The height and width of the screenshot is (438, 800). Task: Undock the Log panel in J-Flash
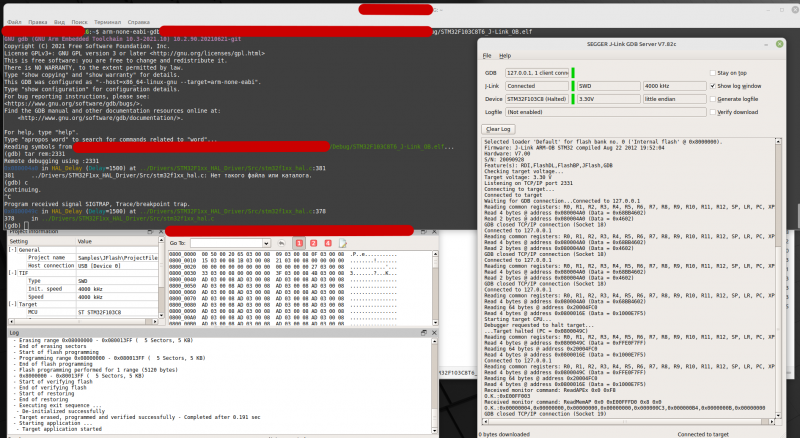click(423, 333)
